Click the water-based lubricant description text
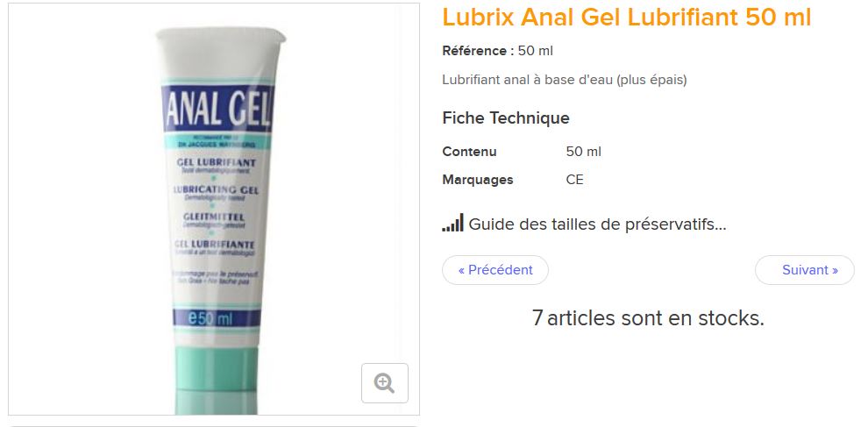 (x=565, y=80)
